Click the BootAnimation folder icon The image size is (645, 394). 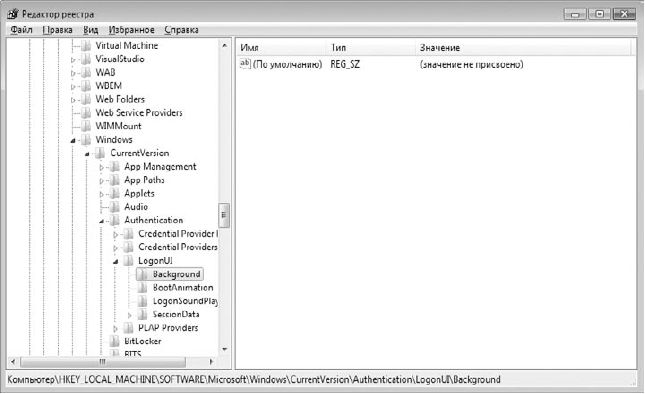[x=142, y=287]
